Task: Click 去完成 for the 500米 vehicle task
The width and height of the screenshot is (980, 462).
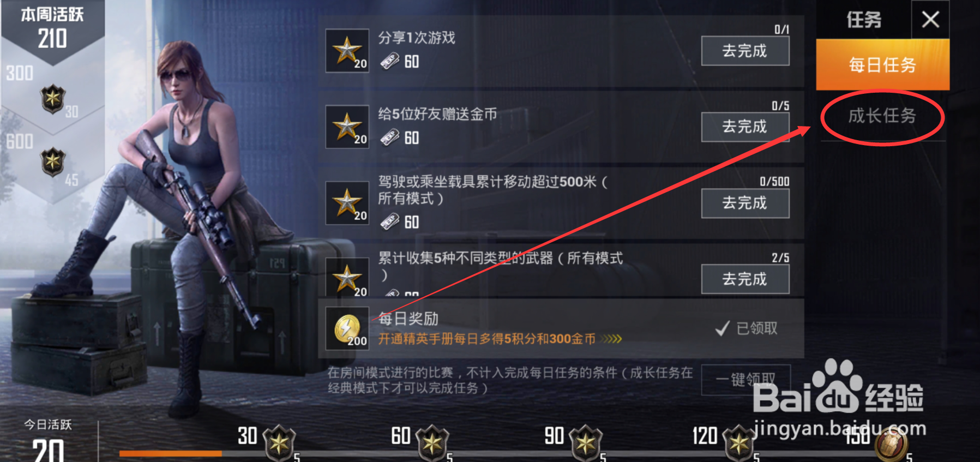Action: pos(745,203)
